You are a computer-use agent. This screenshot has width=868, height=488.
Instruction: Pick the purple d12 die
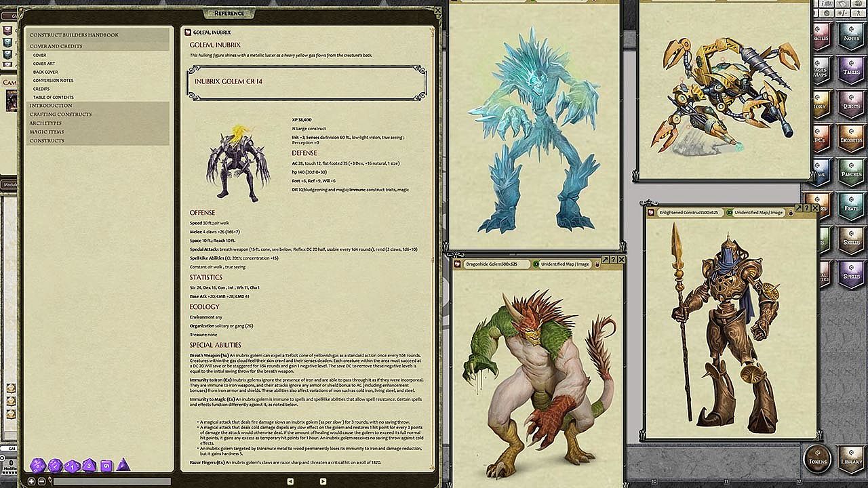point(55,466)
